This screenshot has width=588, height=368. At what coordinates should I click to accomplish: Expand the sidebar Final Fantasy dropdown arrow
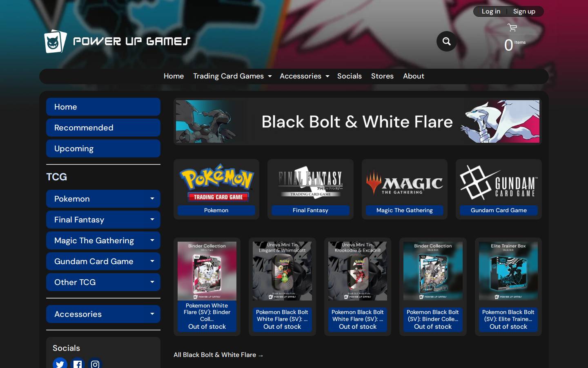pos(152,220)
